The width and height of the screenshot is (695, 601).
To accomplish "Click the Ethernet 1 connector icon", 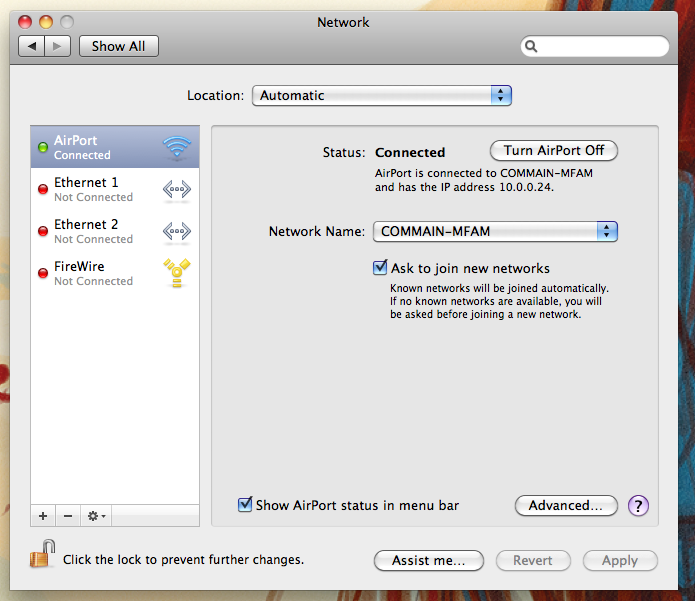I will click(177, 189).
